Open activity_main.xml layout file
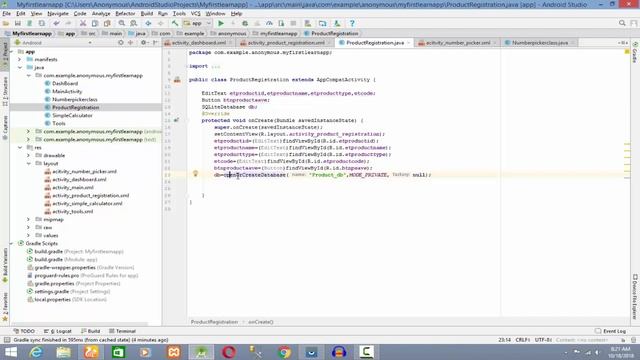The height and width of the screenshot is (360, 640). (73, 187)
